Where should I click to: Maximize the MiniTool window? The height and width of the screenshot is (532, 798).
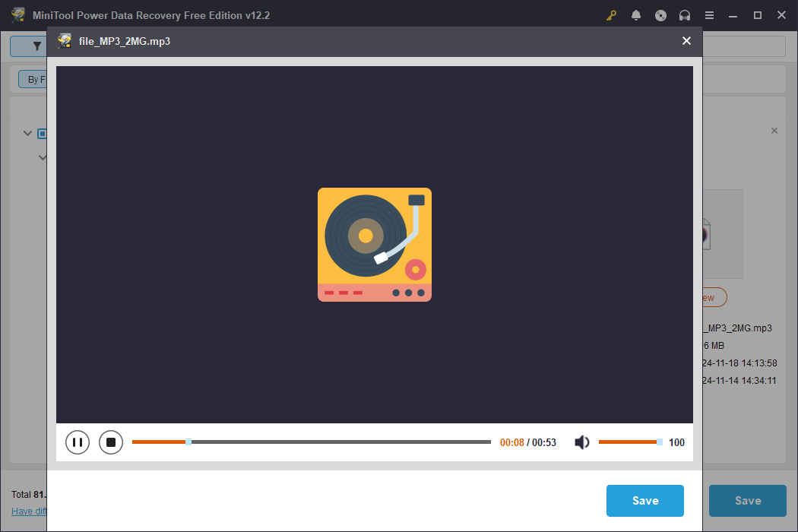757,15
